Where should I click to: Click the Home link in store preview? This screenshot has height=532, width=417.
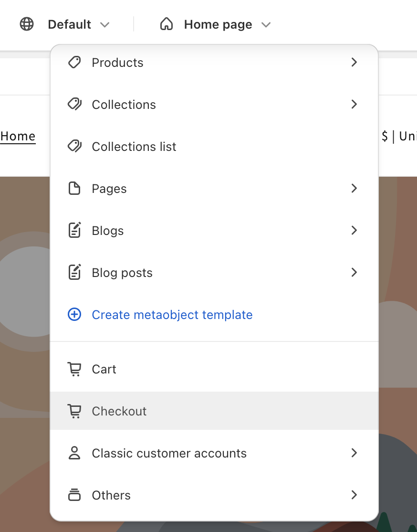coord(18,137)
